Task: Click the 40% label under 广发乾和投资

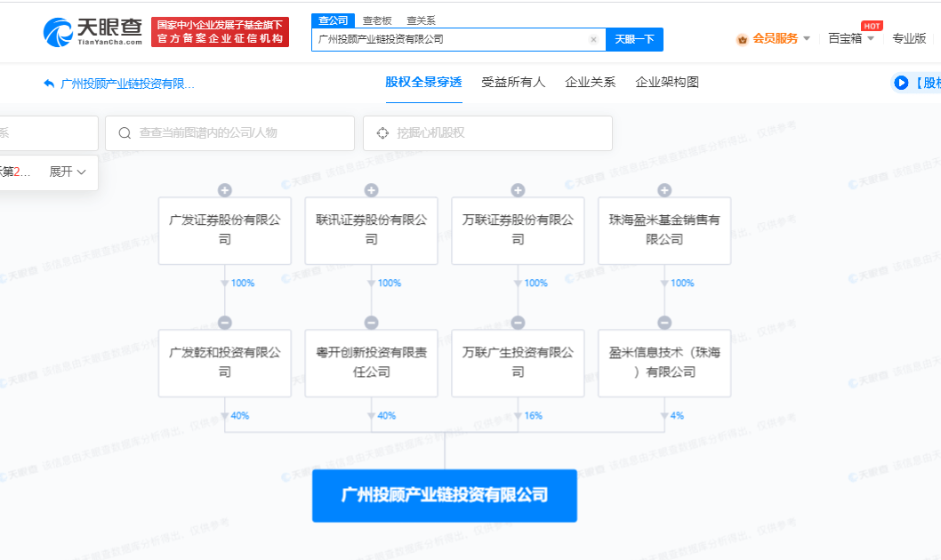Action: coord(240,415)
